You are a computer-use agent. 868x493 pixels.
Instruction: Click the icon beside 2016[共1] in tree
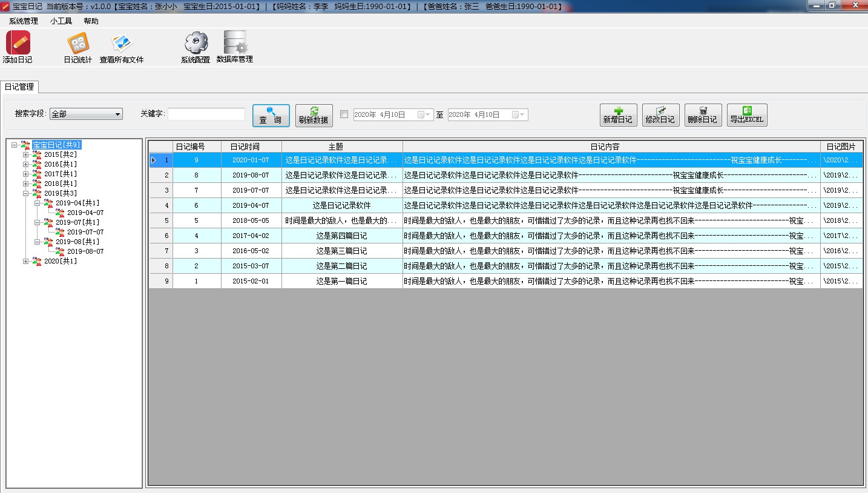37,164
